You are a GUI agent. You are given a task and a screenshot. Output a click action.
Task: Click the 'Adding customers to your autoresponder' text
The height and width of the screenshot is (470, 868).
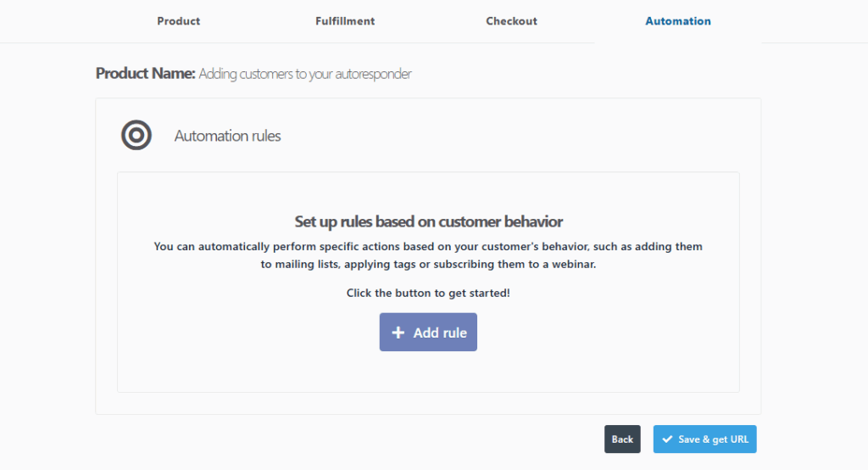pyautogui.click(x=305, y=74)
